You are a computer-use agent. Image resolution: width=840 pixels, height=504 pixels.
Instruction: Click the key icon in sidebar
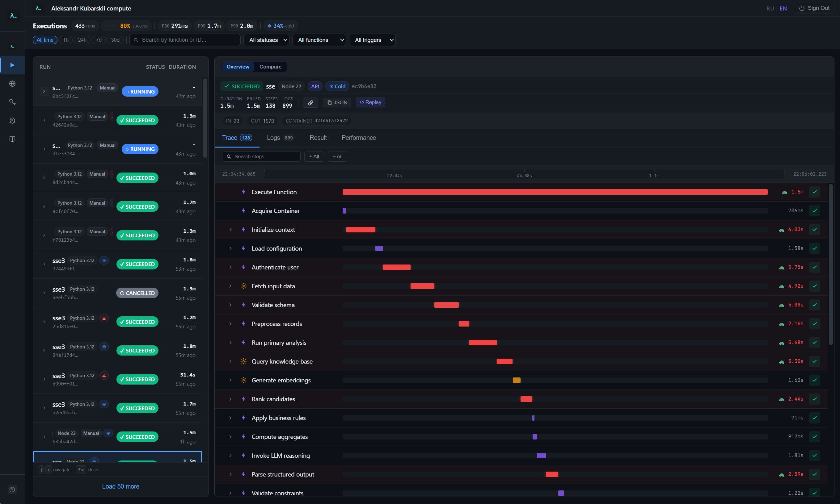point(12,102)
